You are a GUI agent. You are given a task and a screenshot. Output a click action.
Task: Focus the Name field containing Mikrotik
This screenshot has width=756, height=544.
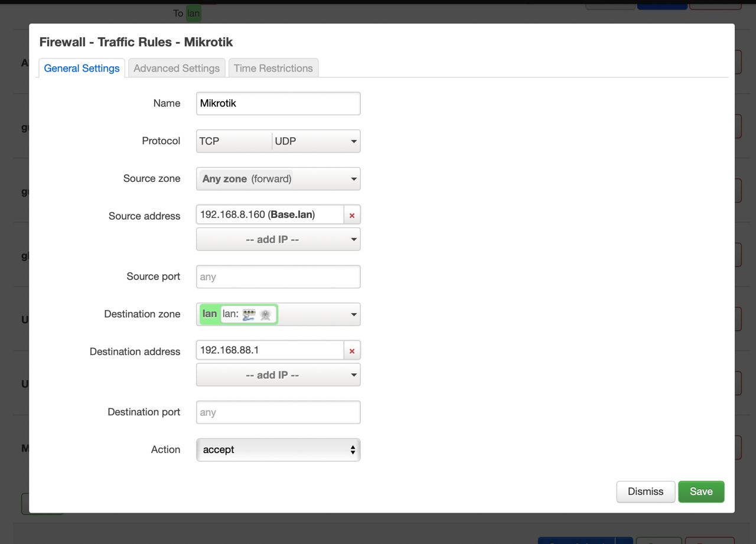point(278,103)
